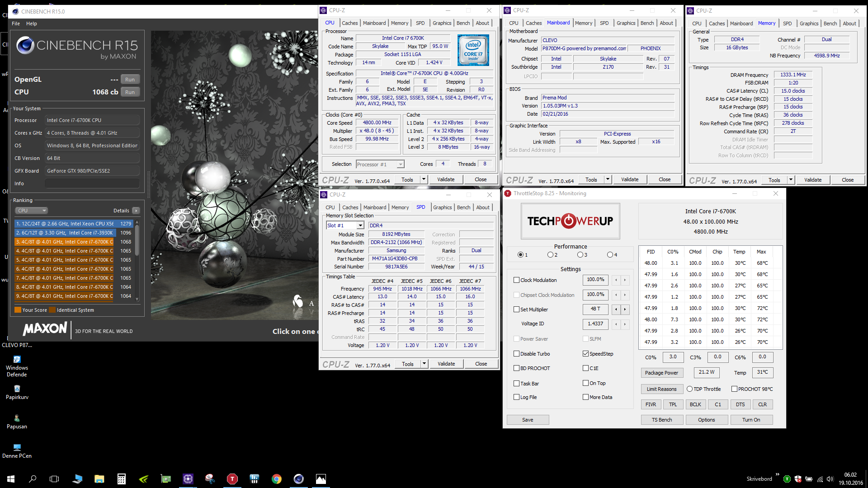Click the green ThrottleStop system tray icon
Image resolution: width=868 pixels, height=488 pixels.
pos(787,479)
